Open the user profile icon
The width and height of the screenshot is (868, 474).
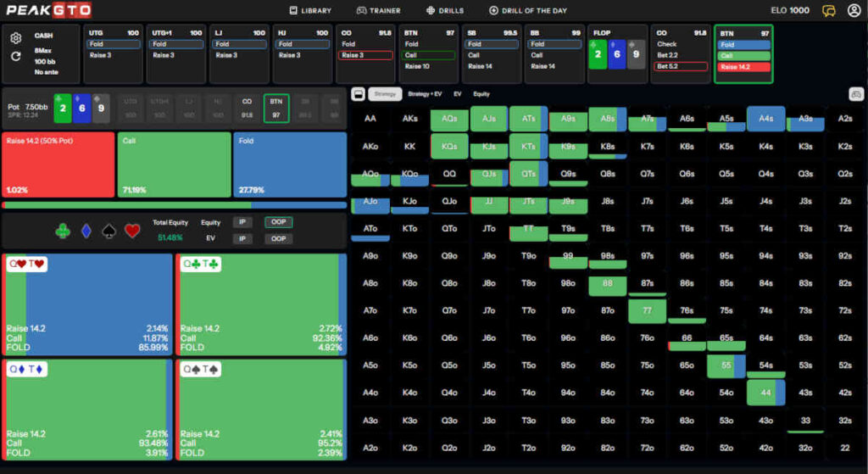(x=854, y=11)
